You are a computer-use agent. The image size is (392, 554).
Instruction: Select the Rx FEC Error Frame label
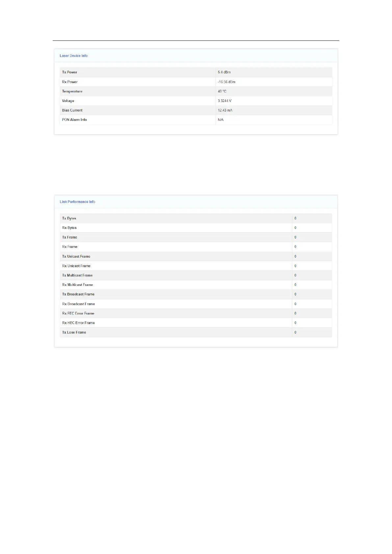(78, 313)
